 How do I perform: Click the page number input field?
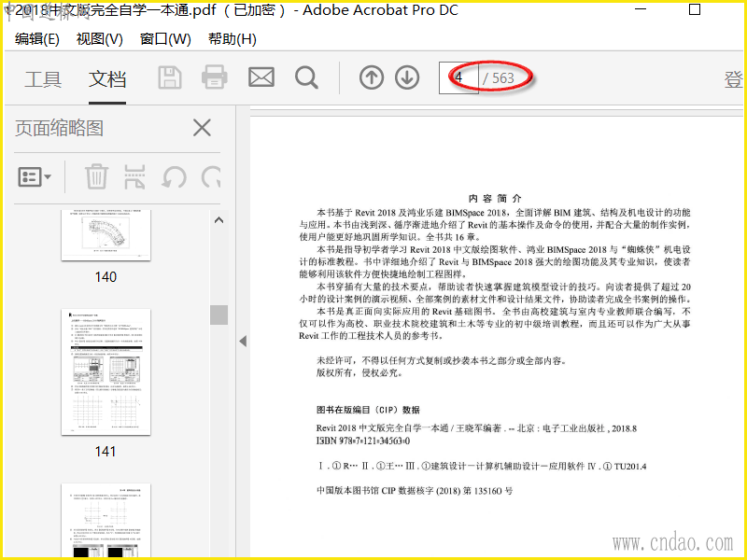458,77
